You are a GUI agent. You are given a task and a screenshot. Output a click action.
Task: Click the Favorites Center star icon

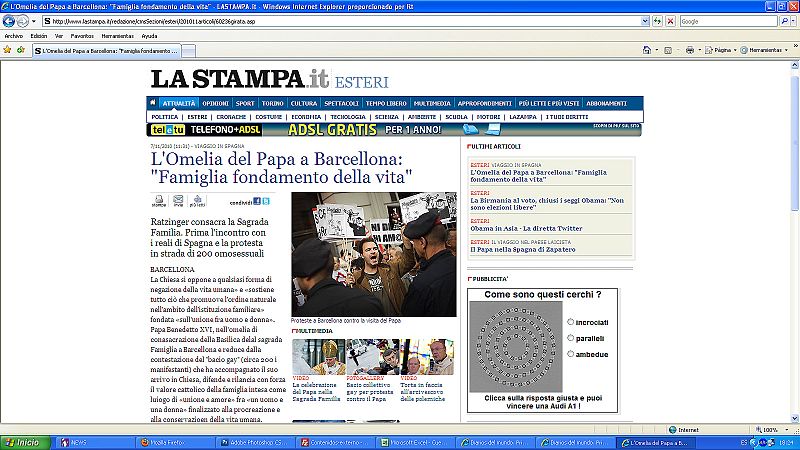click(7, 50)
